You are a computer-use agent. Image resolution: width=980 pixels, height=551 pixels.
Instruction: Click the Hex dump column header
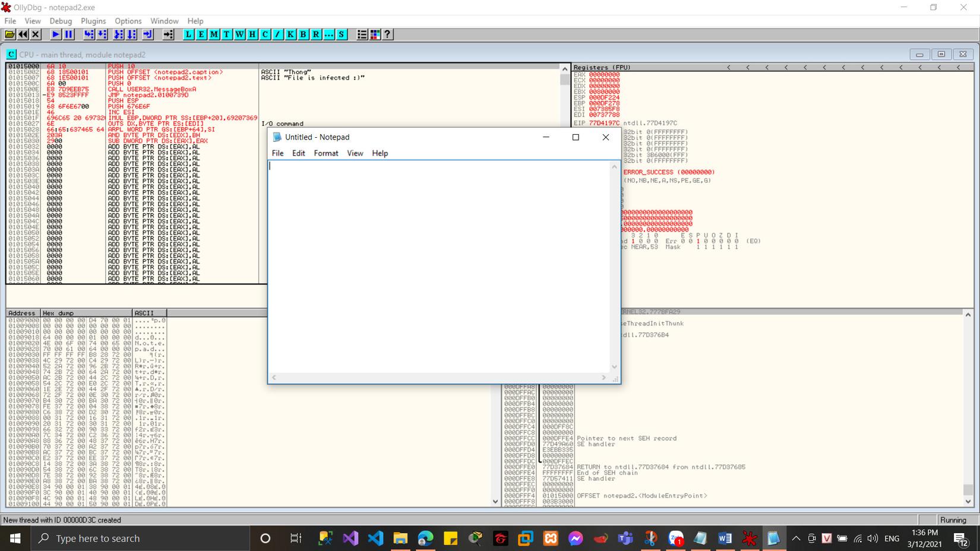86,313
